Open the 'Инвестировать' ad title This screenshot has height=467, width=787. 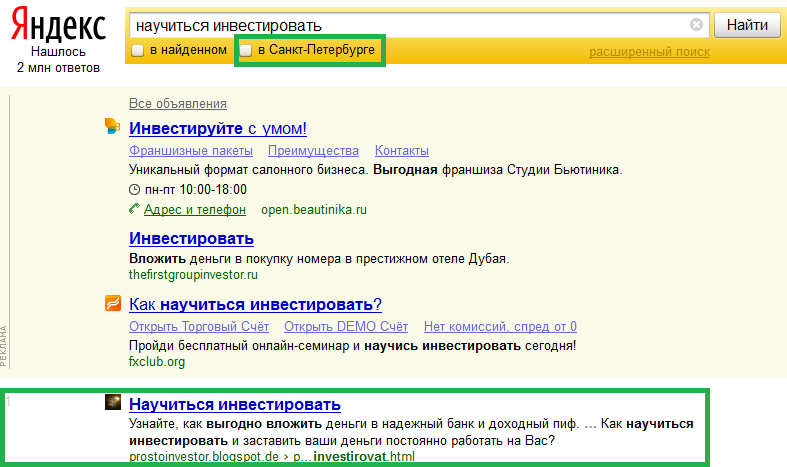pos(191,239)
